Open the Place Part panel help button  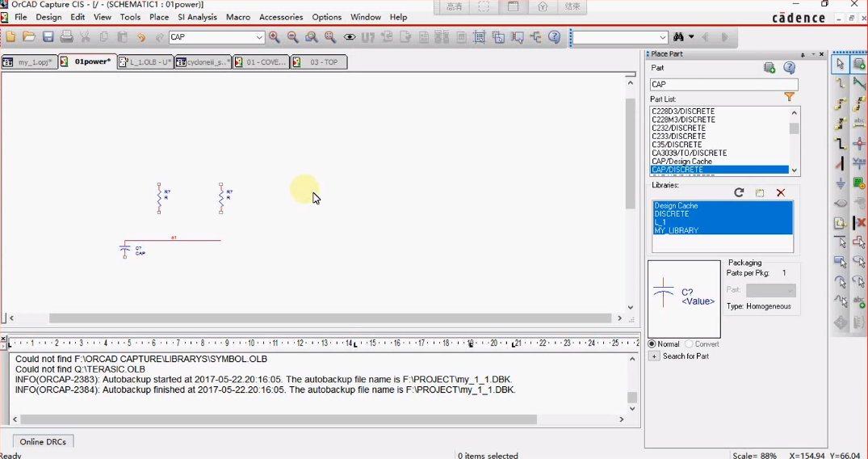[x=790, y=68]
